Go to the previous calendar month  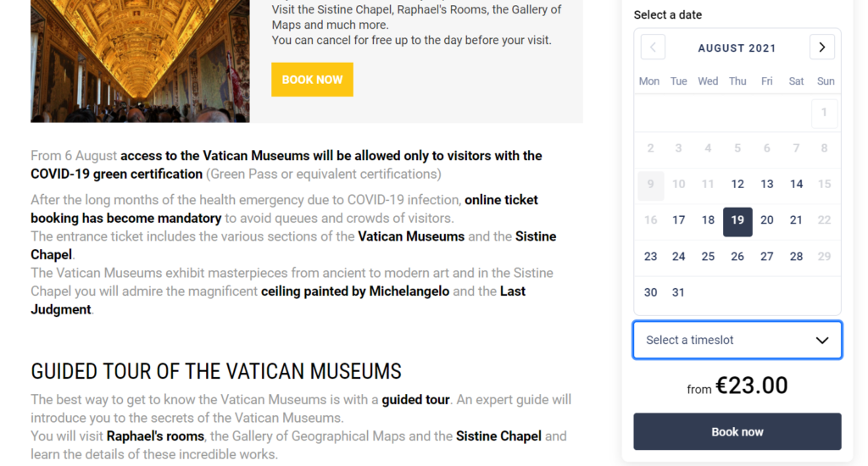pos(653,47)
